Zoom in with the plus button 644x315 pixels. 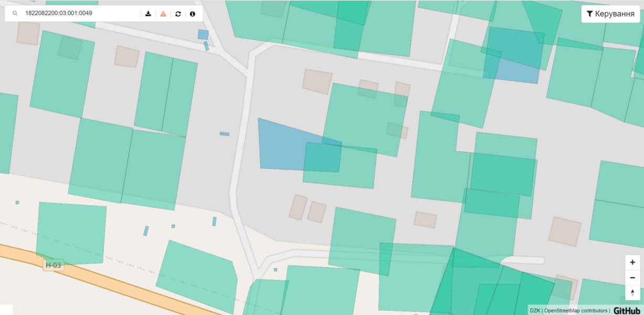tap(632, 262)
